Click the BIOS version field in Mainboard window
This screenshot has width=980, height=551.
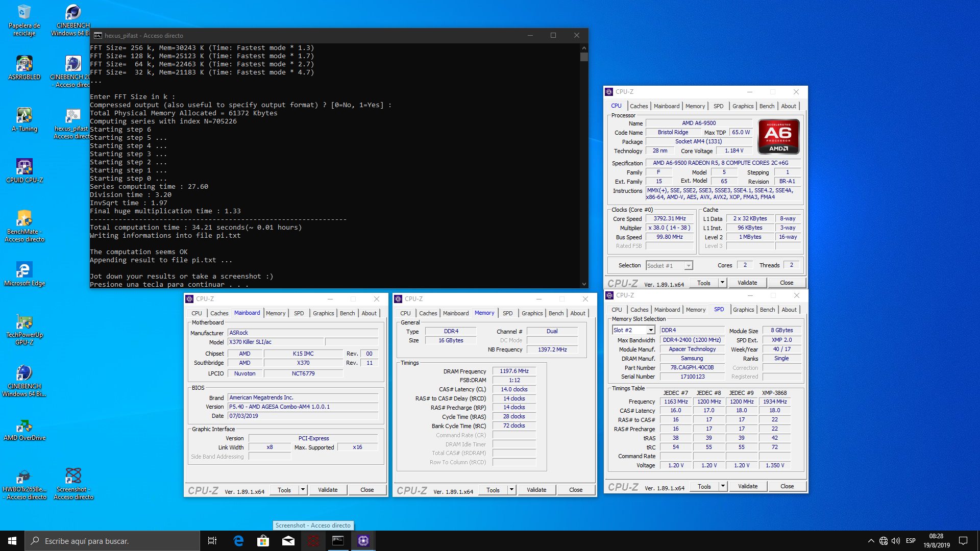(303, 407)
